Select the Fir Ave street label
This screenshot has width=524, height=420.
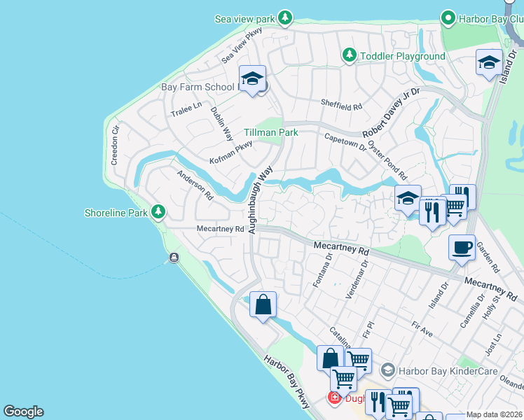[422, 329]
